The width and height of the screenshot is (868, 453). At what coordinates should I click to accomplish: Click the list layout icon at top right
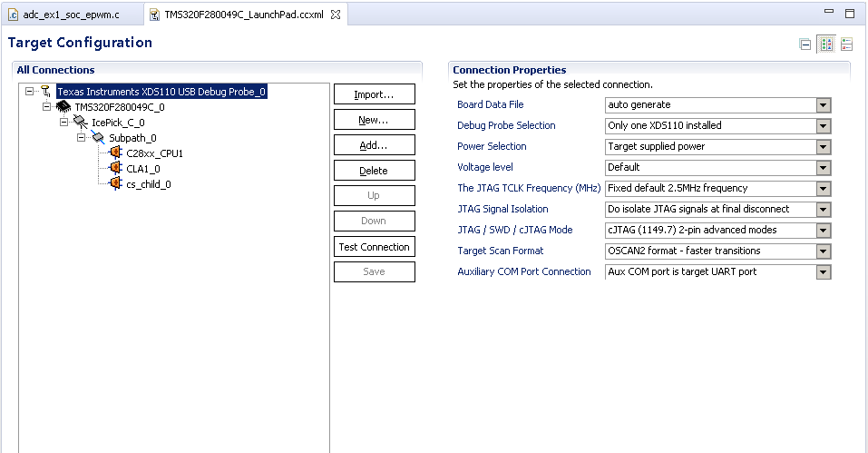click(x=846, y=44)
